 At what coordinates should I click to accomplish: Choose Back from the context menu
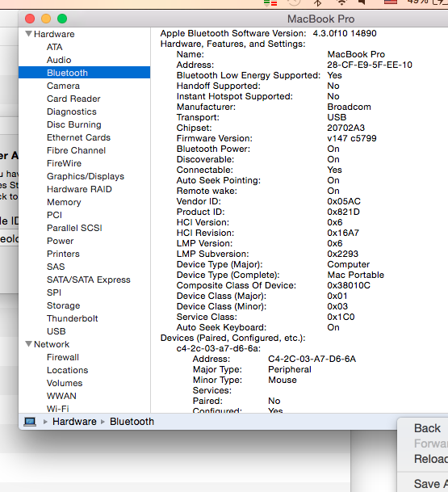427,428
